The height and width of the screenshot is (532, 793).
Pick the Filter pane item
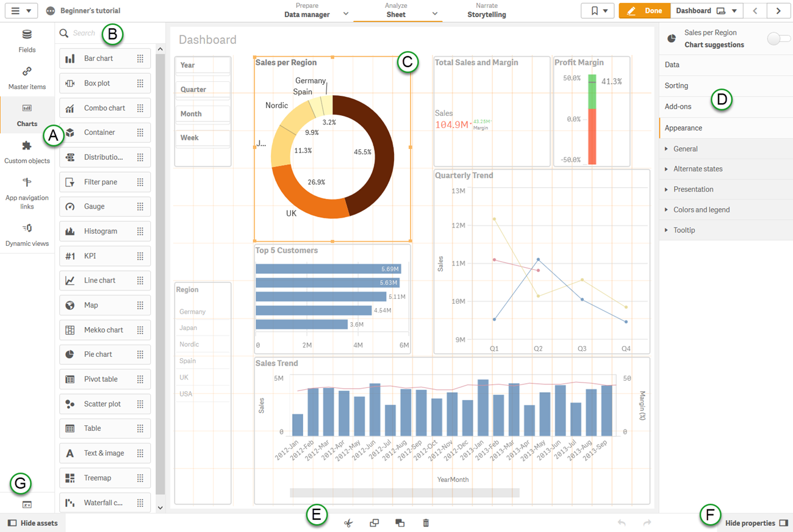(x=105, y=182)
